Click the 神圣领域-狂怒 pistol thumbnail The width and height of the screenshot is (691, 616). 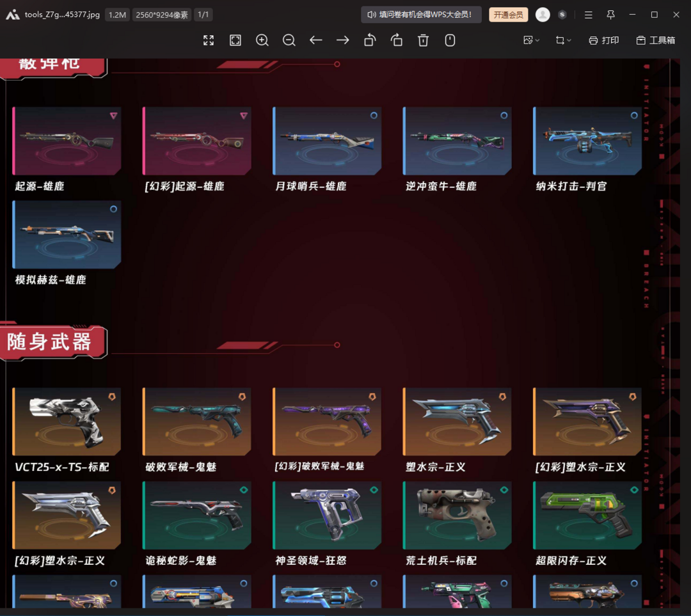[327, 516]
